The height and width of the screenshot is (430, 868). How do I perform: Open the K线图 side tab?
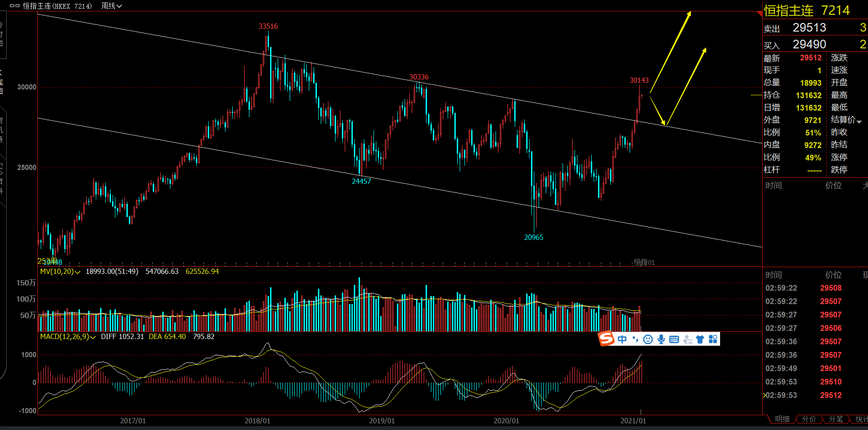(x=2, y=81)
